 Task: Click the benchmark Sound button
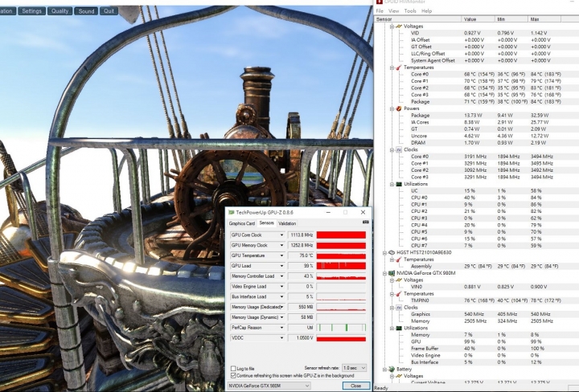[x=86, y=11]
